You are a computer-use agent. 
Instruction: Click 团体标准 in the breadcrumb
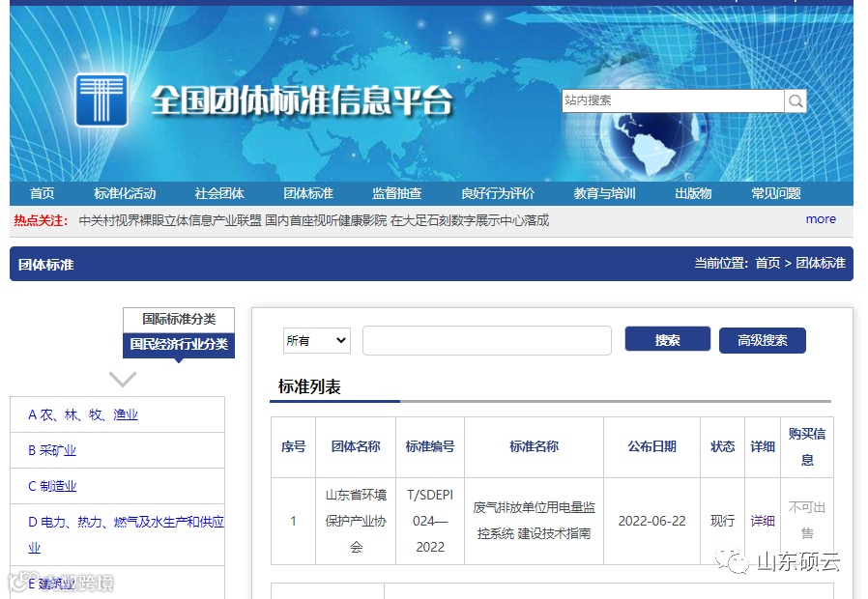tap(821, 264)
